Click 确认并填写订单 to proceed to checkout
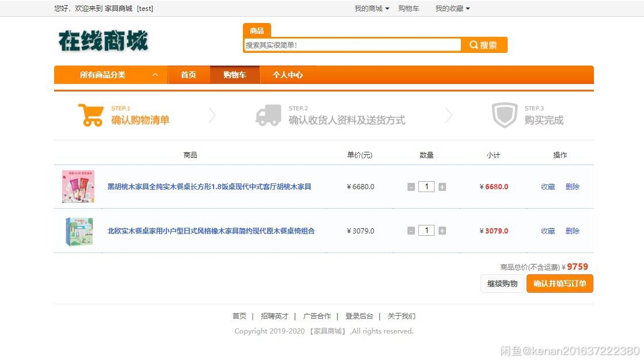 (559, 284)
